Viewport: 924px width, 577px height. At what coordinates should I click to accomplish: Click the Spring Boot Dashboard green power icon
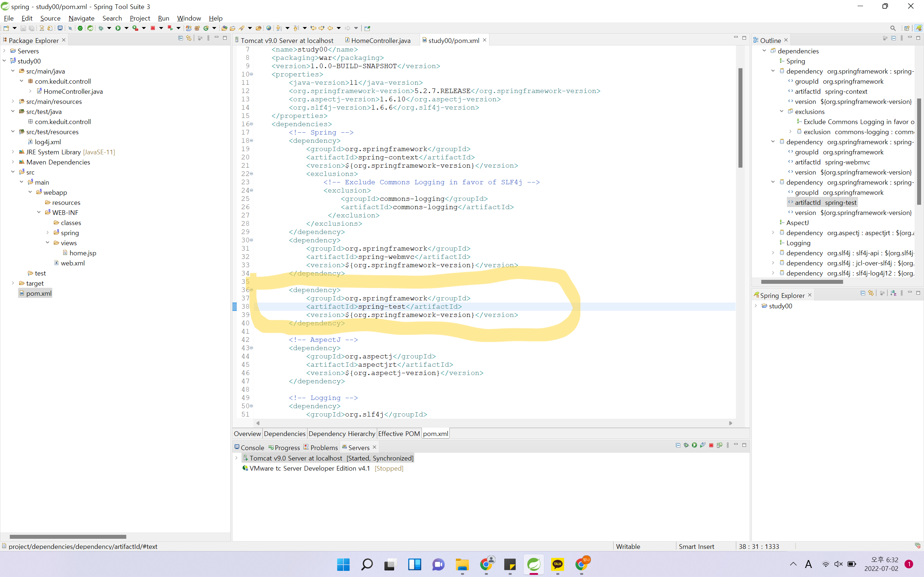(x=80, y=28)
